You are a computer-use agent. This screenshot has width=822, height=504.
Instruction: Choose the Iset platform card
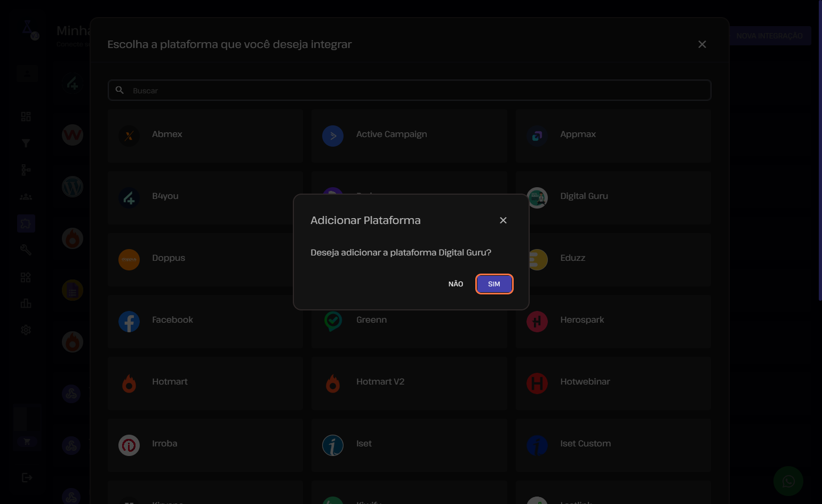[x=409, y=445]
